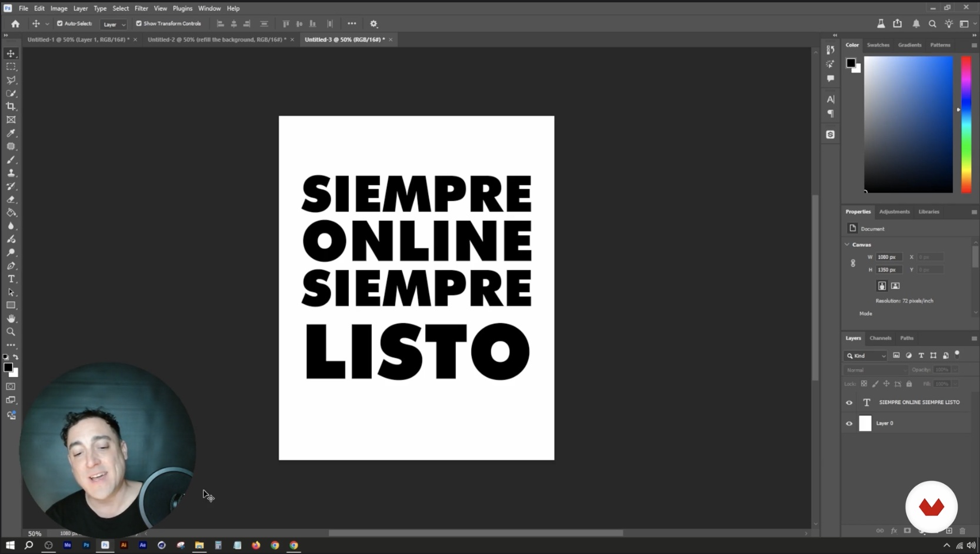
Task: Switch to the Channels tab
Action: tap(881, 338)
